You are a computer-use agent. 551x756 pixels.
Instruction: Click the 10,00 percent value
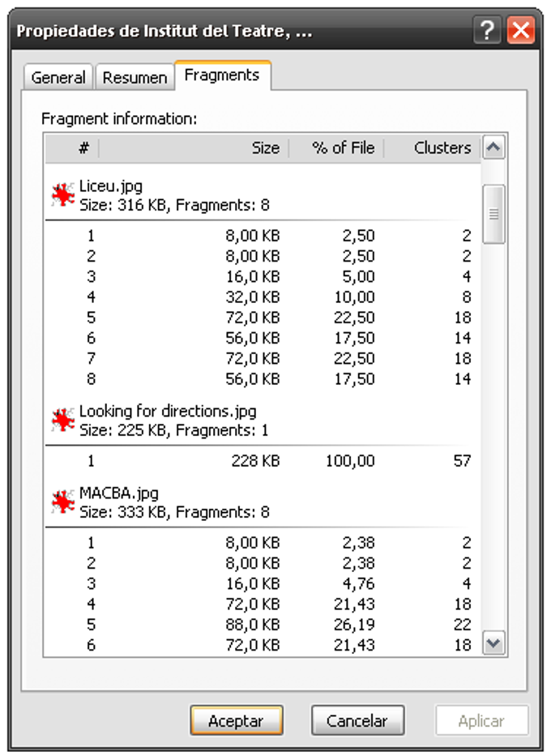[x=354, y=297]
